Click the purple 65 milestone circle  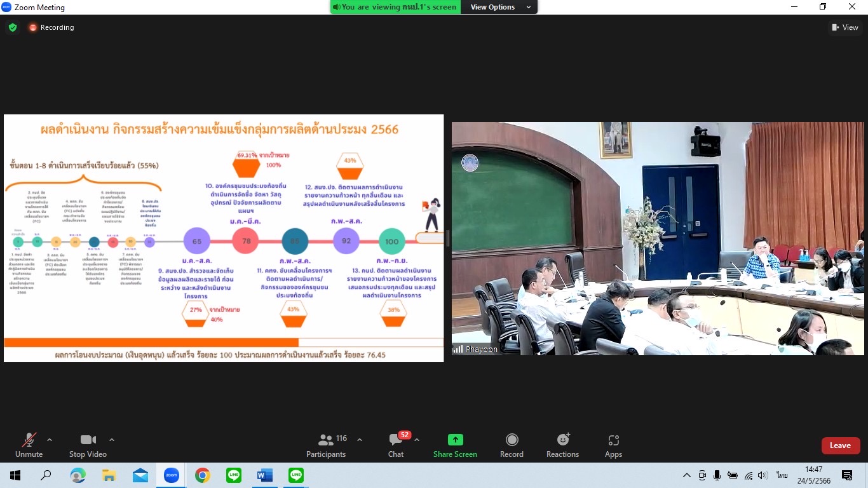[197, 241]
